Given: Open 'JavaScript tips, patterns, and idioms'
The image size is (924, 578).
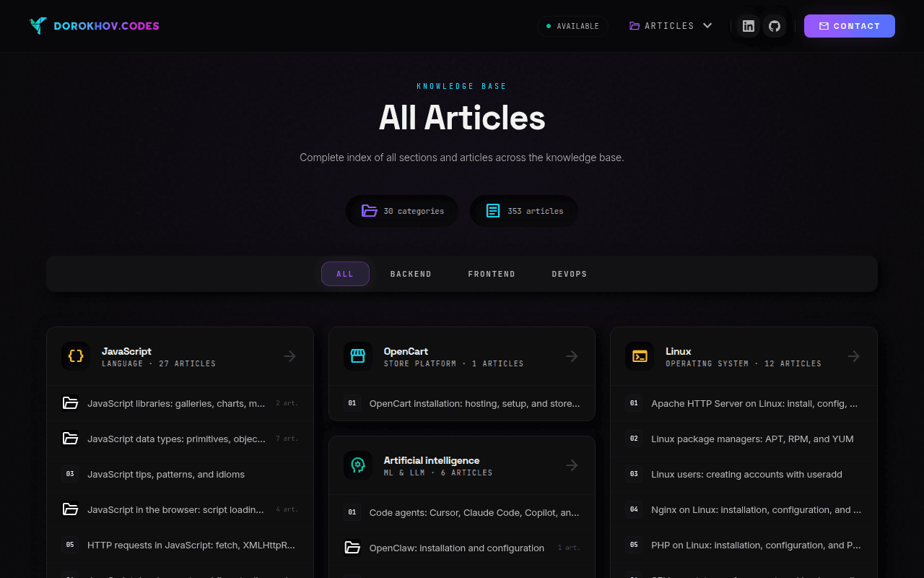Looking at the screenshot, I should (x=180, y=474).
